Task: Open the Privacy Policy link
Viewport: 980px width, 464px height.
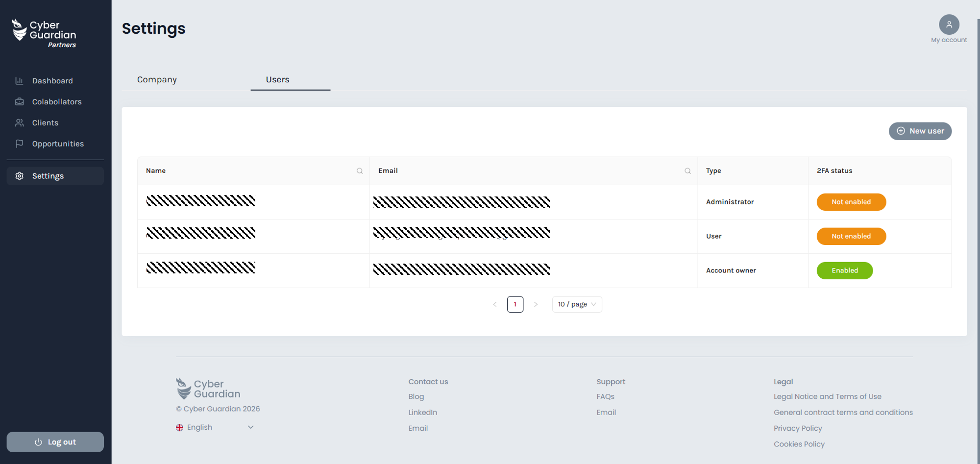Action: coord(798,428)
